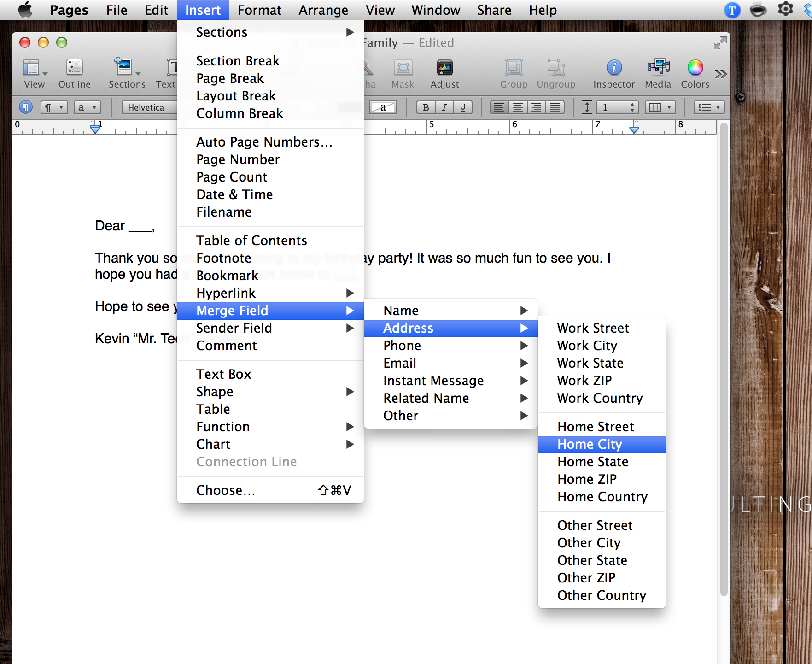Open the Apple menu
The height and width of the screenshot is (664, 812).
[25, 10]
